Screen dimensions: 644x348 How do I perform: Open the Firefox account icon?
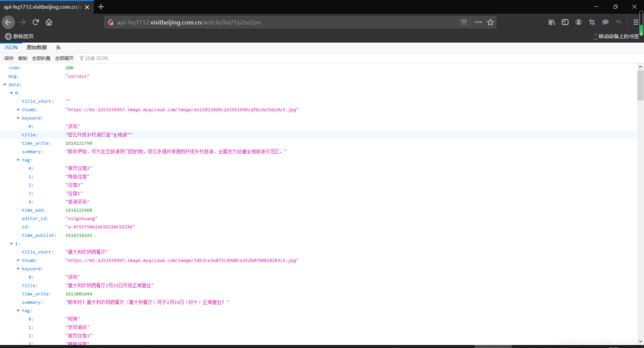pos(579,22)
